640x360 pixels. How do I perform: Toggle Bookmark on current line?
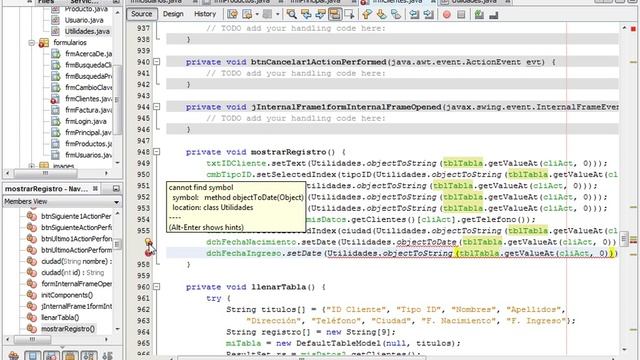396,15
